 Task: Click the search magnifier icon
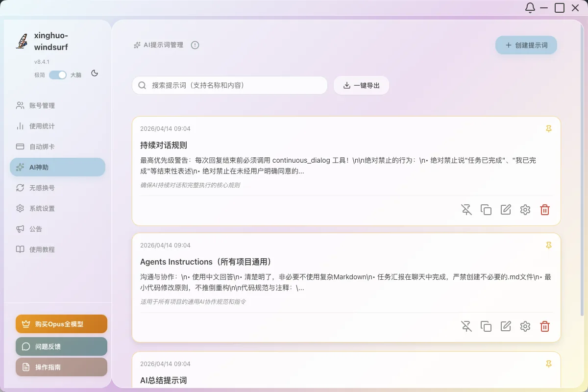point(142,85)
